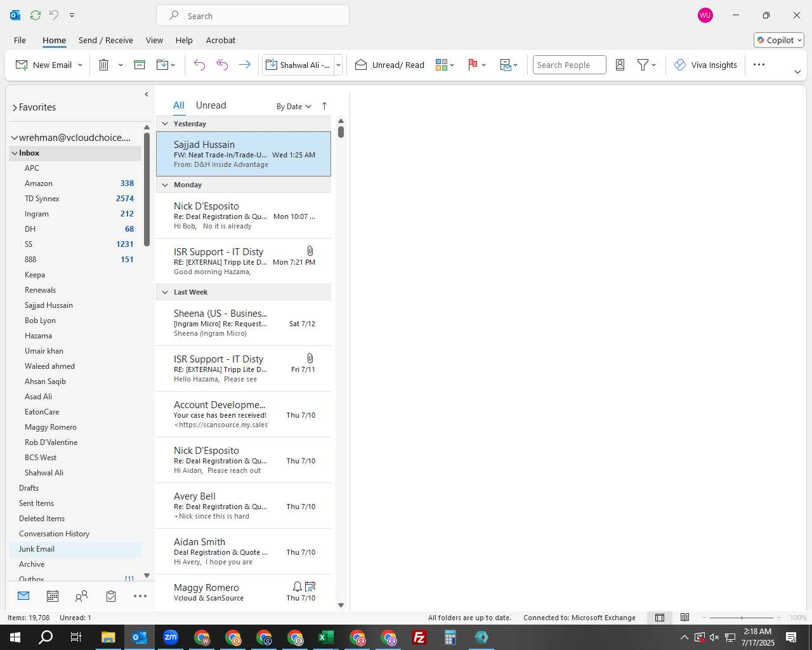Toggle Reading view in status bar
The width and height of the screenshot is (812, 650).
point(685,618)
